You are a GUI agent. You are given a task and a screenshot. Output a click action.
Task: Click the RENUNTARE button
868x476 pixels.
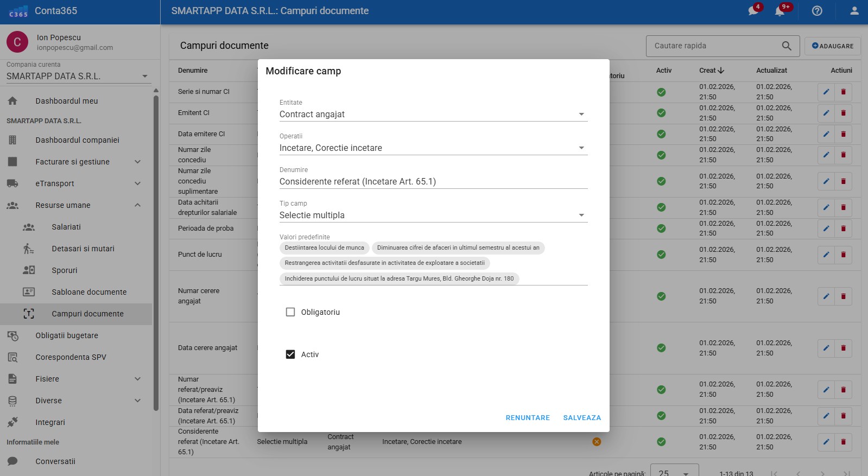coord(528,418)
